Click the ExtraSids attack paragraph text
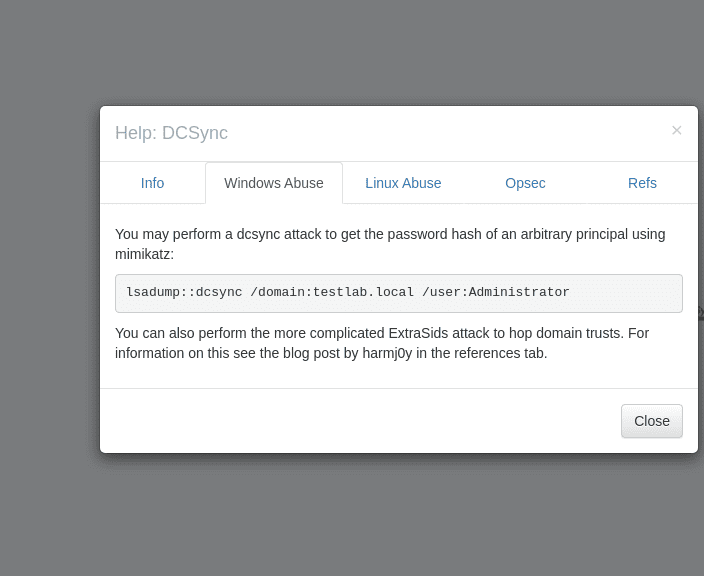The height and width of the screenshot is (576, 704). tap(382, 343)
